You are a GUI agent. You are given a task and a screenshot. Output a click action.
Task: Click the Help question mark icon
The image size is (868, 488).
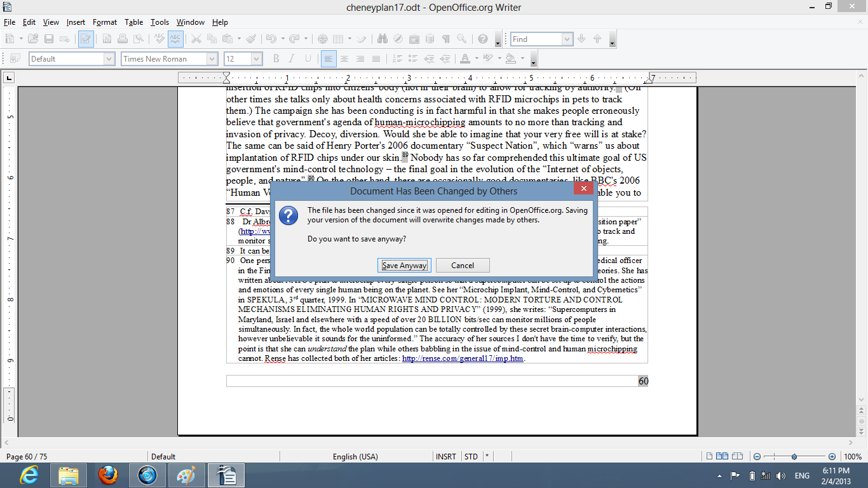[482, 39]
